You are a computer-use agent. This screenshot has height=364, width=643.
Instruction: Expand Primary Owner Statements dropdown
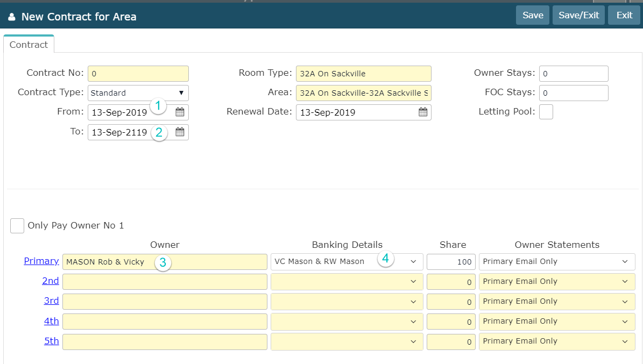[557, 262]
